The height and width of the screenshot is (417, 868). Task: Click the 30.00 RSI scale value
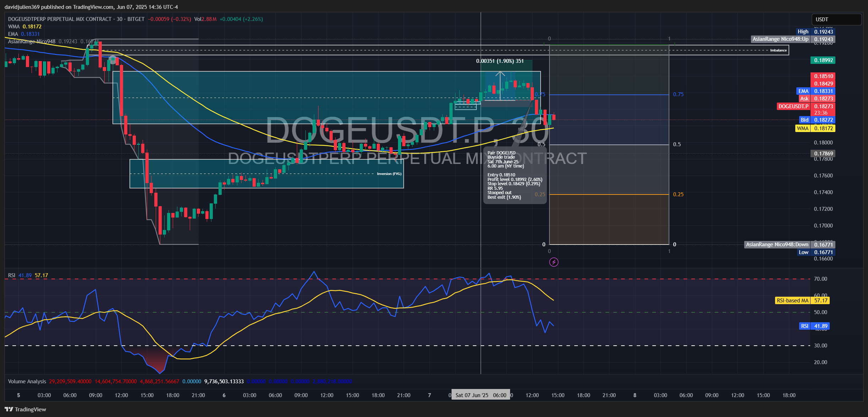coord(820,346)
